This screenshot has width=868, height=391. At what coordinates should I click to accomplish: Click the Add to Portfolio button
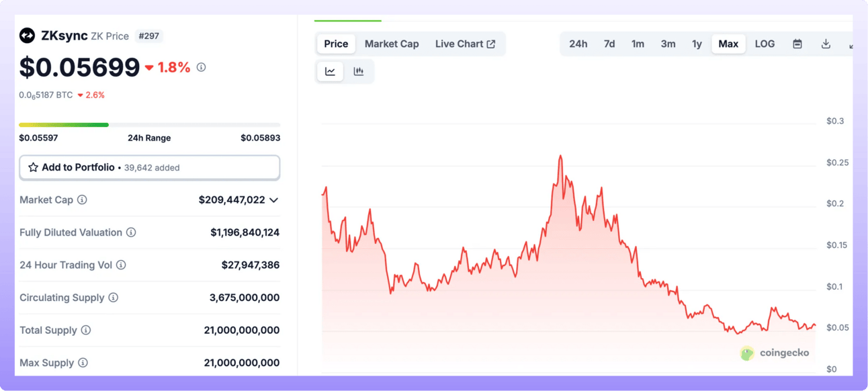coord(149,167)
